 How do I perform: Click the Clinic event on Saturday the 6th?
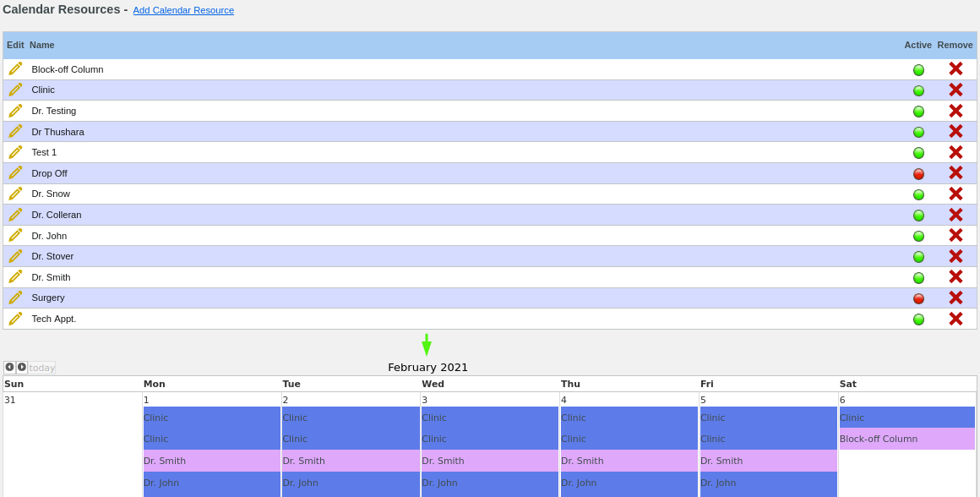(x=906, y=417)
